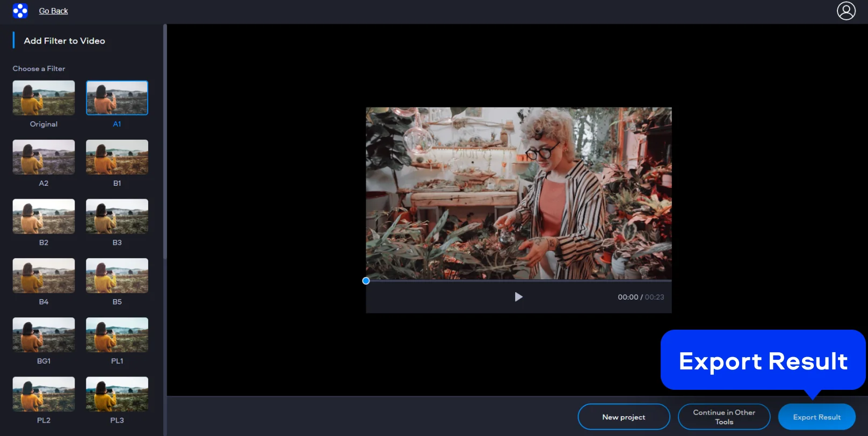
Task: Click the video progress slider handle
Action: (366, 281)
